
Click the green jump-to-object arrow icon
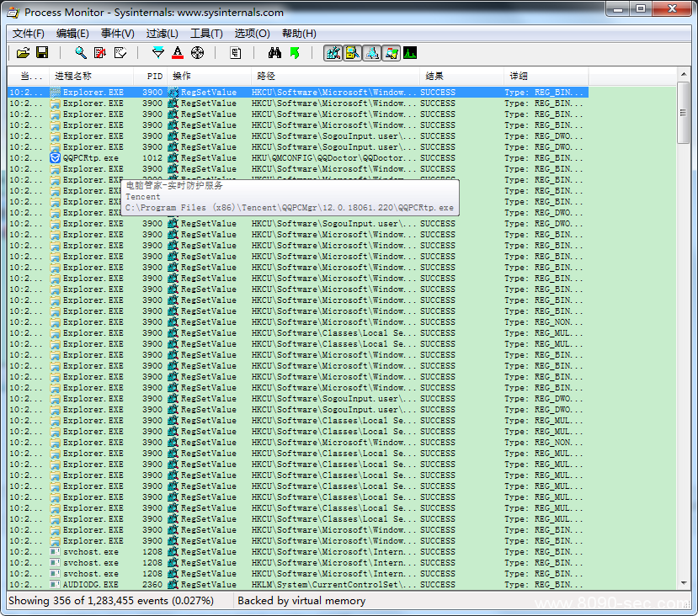pos(294,53)
